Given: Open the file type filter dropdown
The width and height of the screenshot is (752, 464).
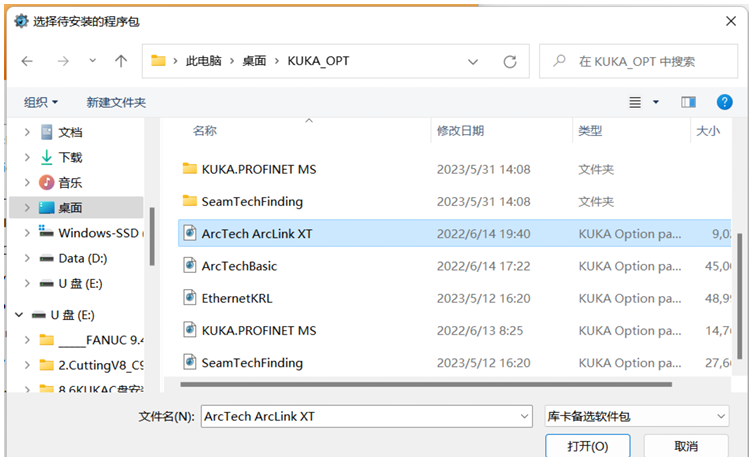Looking at the screenshot, I should coord(721,416).
